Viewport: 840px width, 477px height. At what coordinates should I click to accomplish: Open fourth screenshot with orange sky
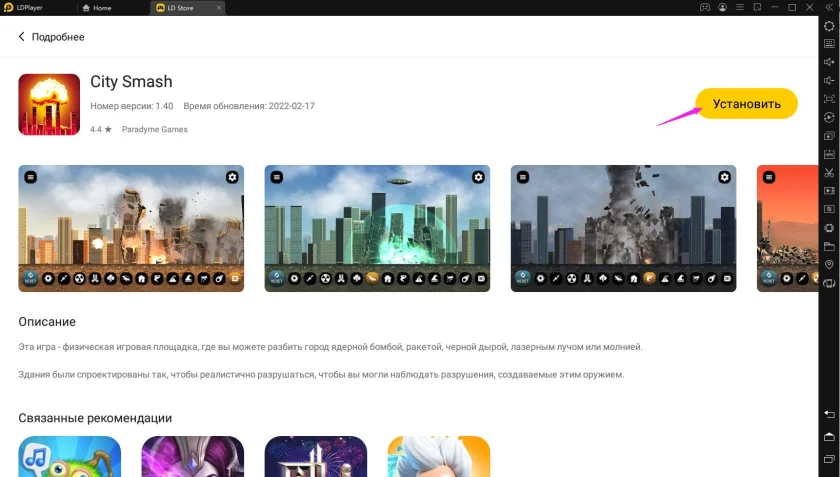pyautogui.click(x=788, y=228)
